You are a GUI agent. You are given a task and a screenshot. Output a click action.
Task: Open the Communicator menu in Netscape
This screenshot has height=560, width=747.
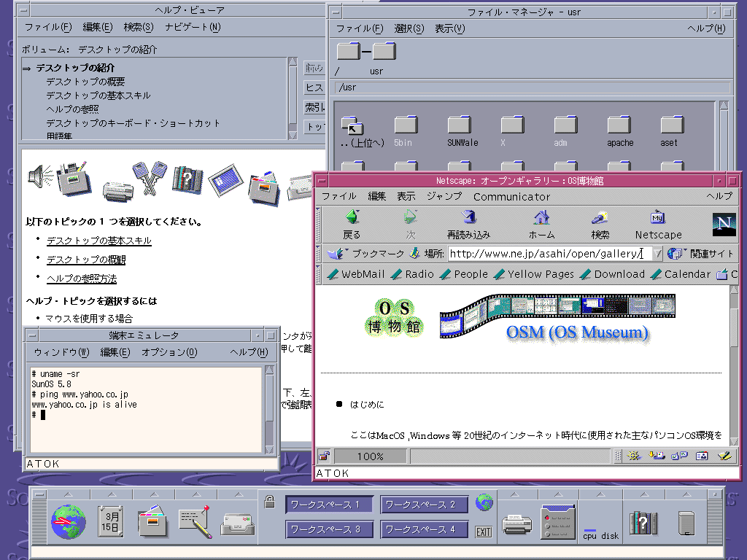[x=511, y=197]
